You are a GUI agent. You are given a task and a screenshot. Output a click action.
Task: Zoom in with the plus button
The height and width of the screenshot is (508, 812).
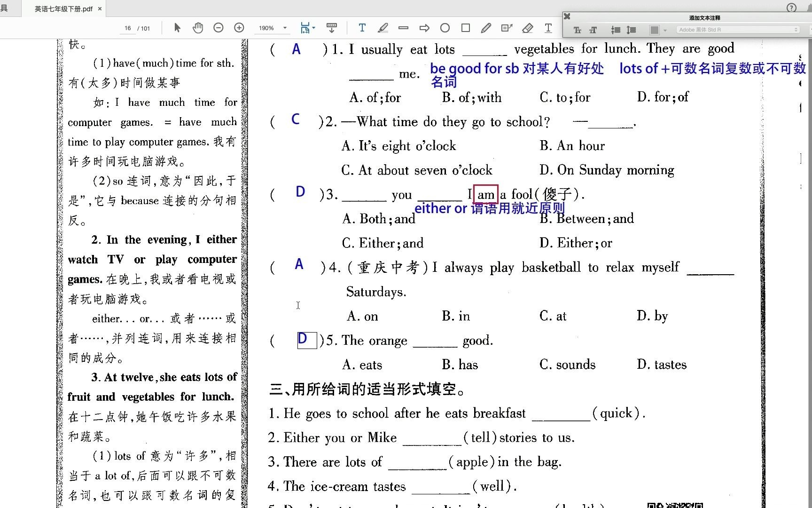pos(239,28)
